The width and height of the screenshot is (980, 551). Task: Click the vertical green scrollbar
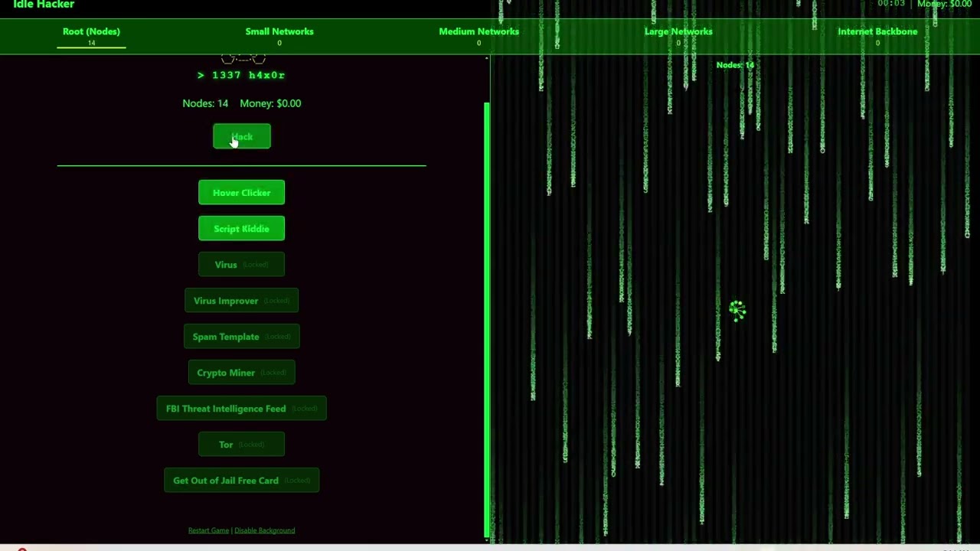pyautogui.click(x=486, y=320)
